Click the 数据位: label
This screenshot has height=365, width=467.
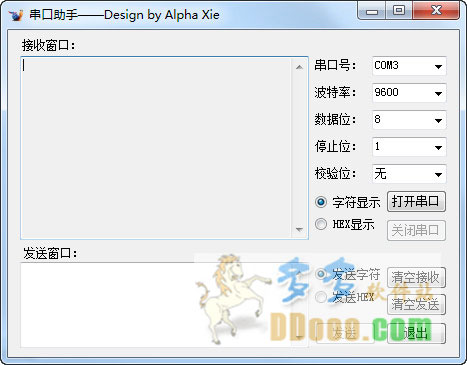[x=335, y=119]
